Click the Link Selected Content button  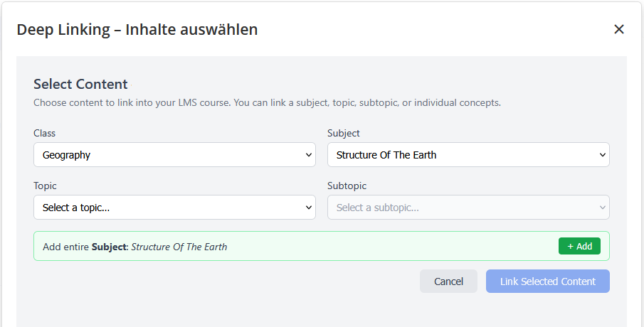point(547,282)
